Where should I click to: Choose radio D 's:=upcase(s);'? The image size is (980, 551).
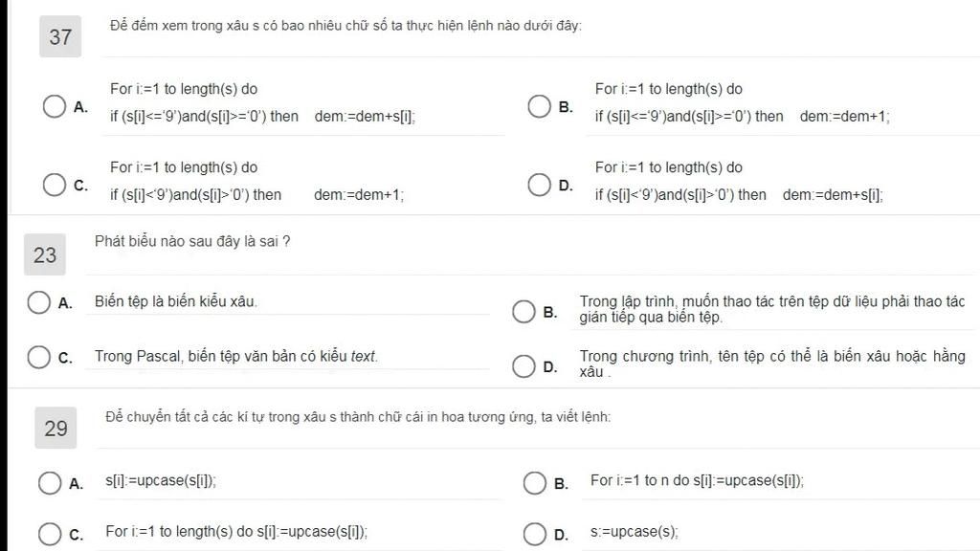click(x=534, y=534)
